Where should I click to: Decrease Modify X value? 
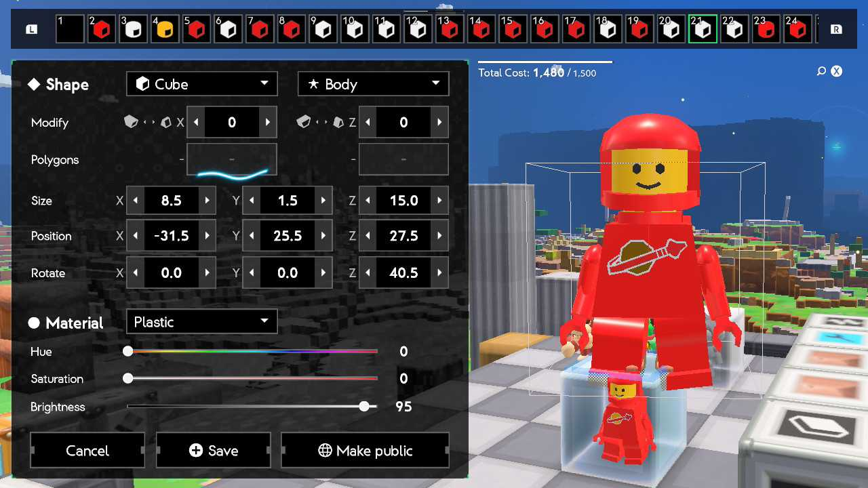197,123
